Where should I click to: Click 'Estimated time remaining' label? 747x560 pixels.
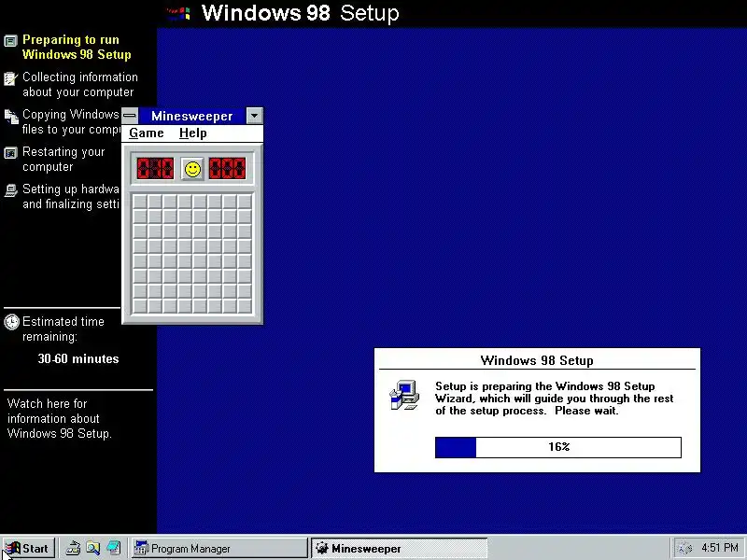coord(63,329)
